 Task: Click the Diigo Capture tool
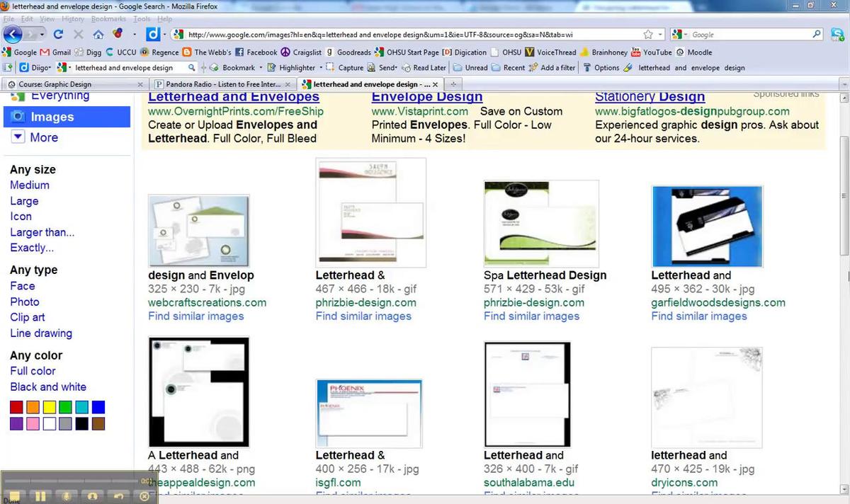[344, 68]
